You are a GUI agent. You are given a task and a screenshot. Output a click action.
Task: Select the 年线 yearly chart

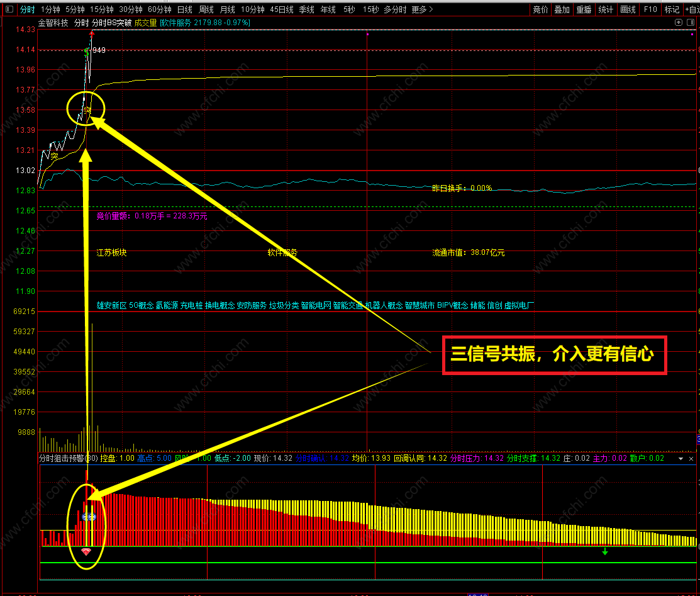tap(328, 9)
